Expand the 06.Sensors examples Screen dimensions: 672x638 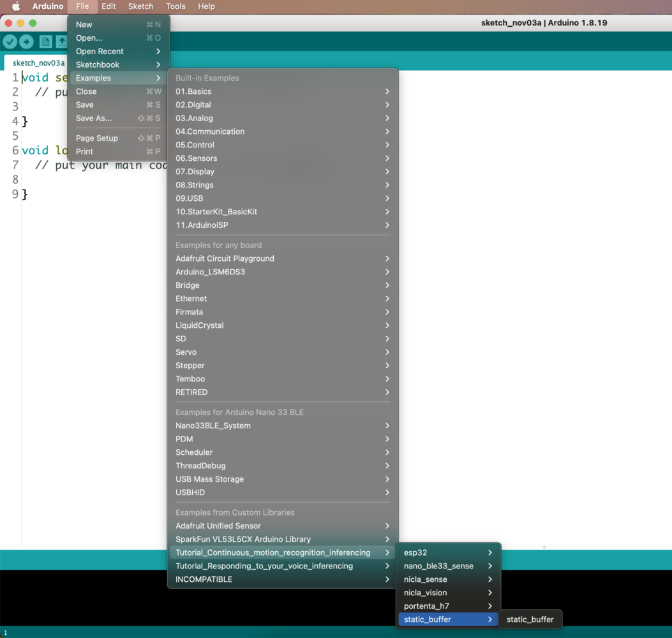pyautogui.click(x=283, y=158)
